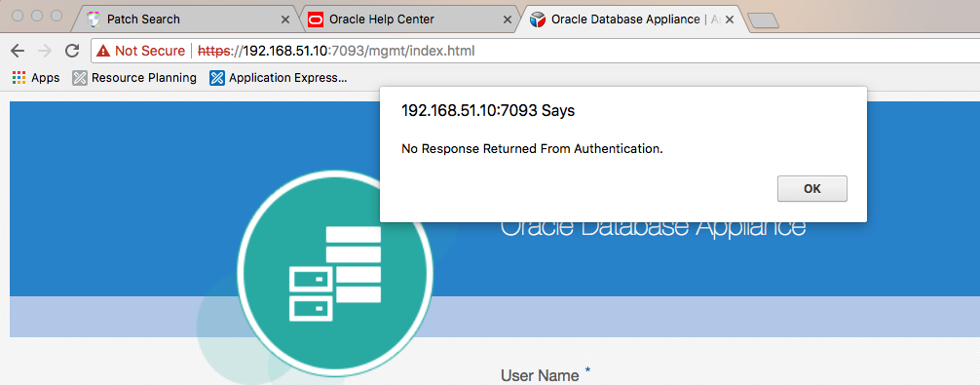Viewport: 980px width, 385px height.
Task: Click the Application Express bookmark icon
Action: click(x=217, y=78)
